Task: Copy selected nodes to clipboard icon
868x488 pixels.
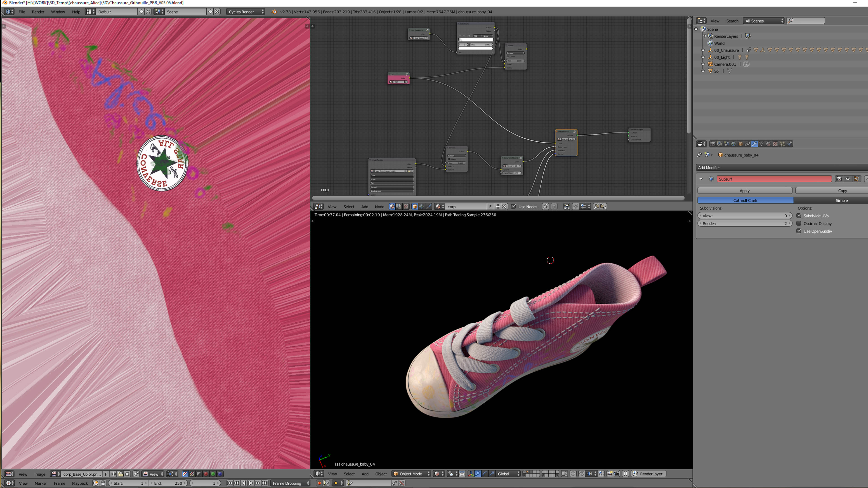Action: [596, 206]
